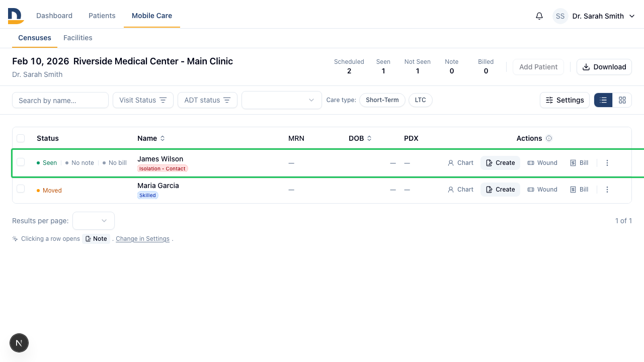Click the Actions info icon
644x362 pixels.
tap(549, 138)
